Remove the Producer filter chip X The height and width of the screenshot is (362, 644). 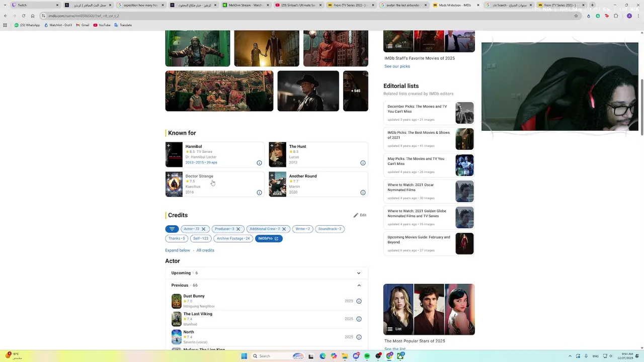point(238,229)
